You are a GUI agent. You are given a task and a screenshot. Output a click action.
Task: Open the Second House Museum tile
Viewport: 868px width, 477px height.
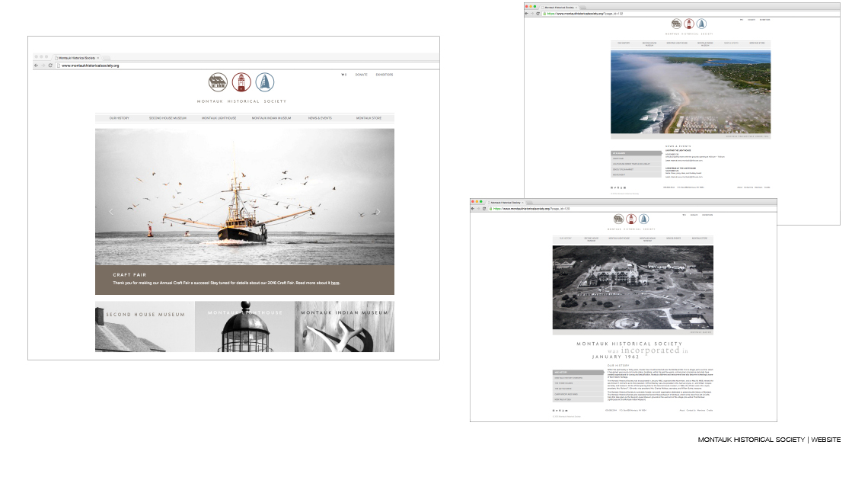click(x=145, y=327)
